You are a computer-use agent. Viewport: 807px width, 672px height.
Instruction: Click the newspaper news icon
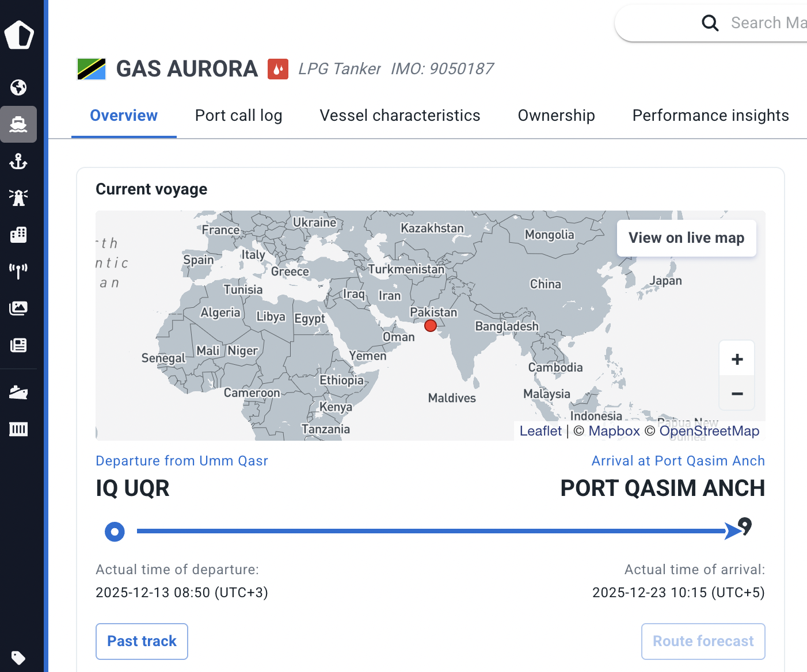(18, 345)
